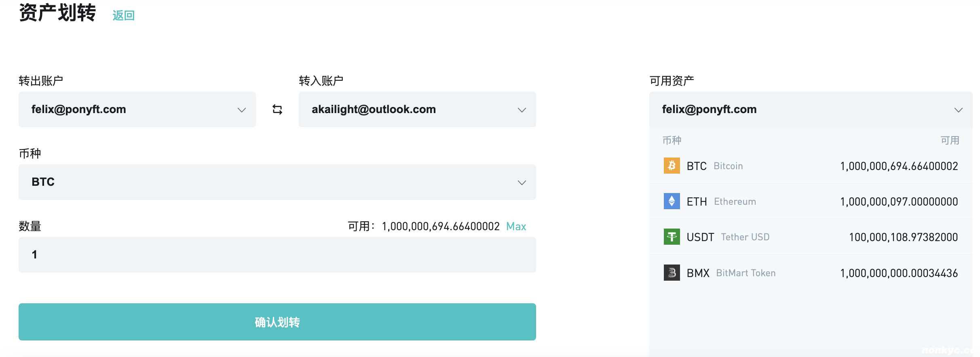Click the chevron arrow in 转出账户 field
Viewport: 980px width, 357px height.
(x=242, y=110)
